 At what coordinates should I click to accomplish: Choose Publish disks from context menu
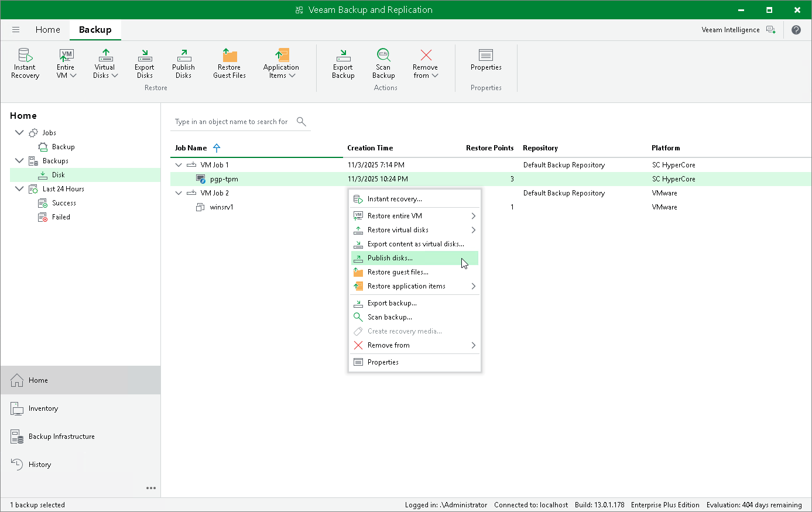click(x=390, y=258)
